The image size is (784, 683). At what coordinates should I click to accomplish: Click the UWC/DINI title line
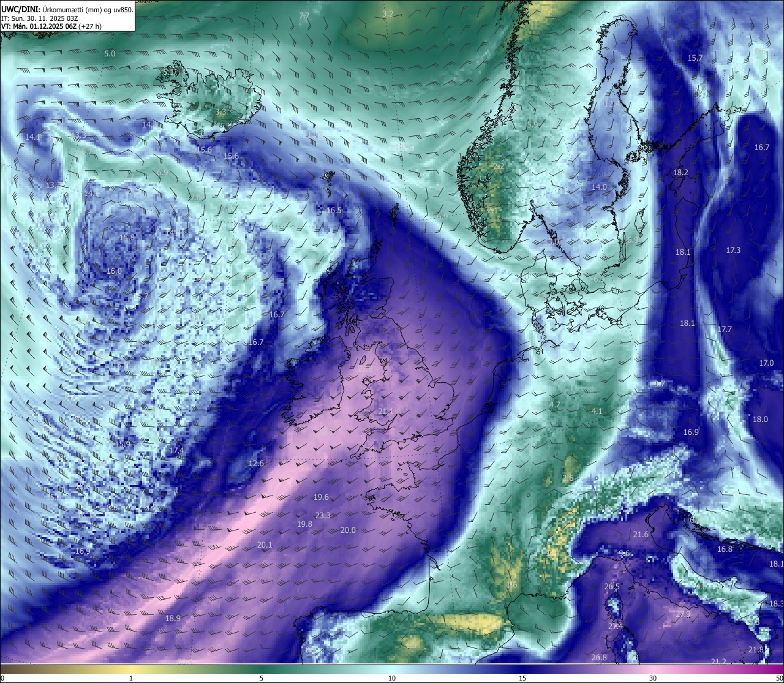tap(67, 10)
